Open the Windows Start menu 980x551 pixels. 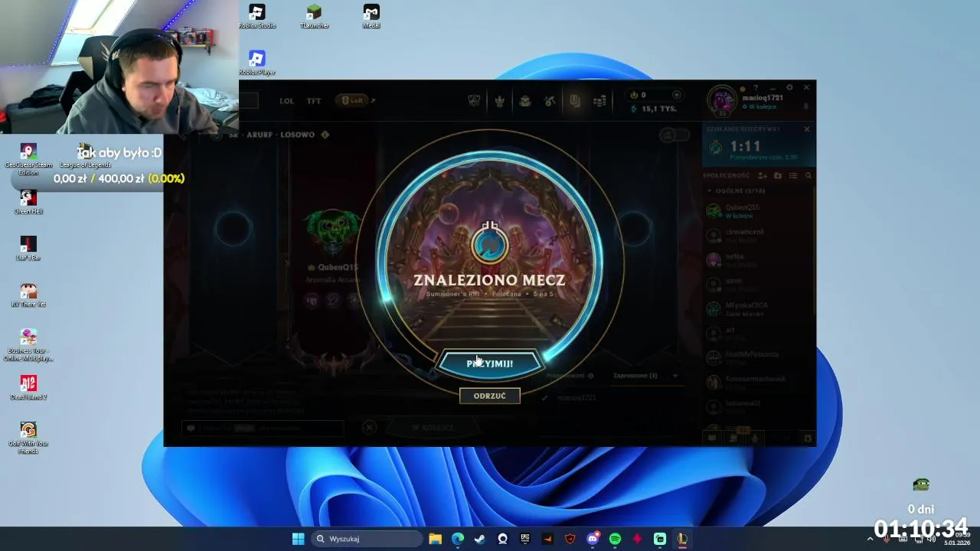[x=298, y=539]
